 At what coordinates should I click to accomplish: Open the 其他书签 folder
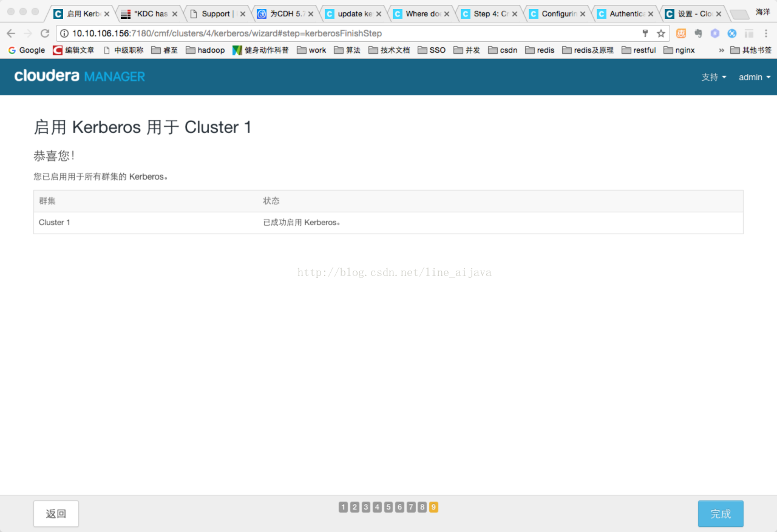(x=751, y=50)
